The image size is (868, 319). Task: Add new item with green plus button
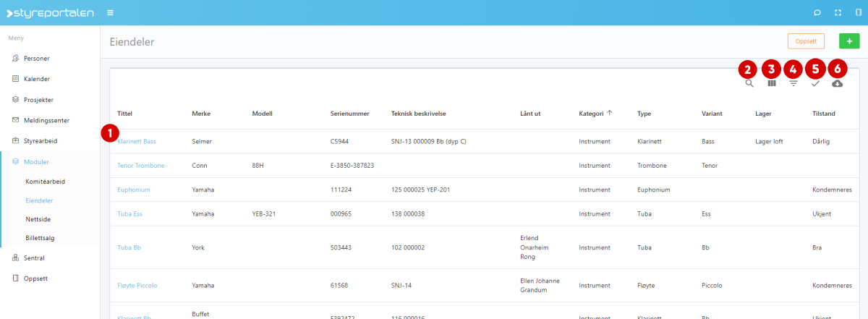click(x=849, y=41)
